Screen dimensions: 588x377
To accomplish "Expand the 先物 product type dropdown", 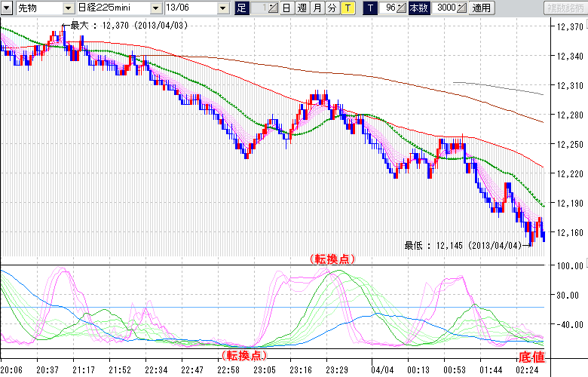I will [68, 8].
